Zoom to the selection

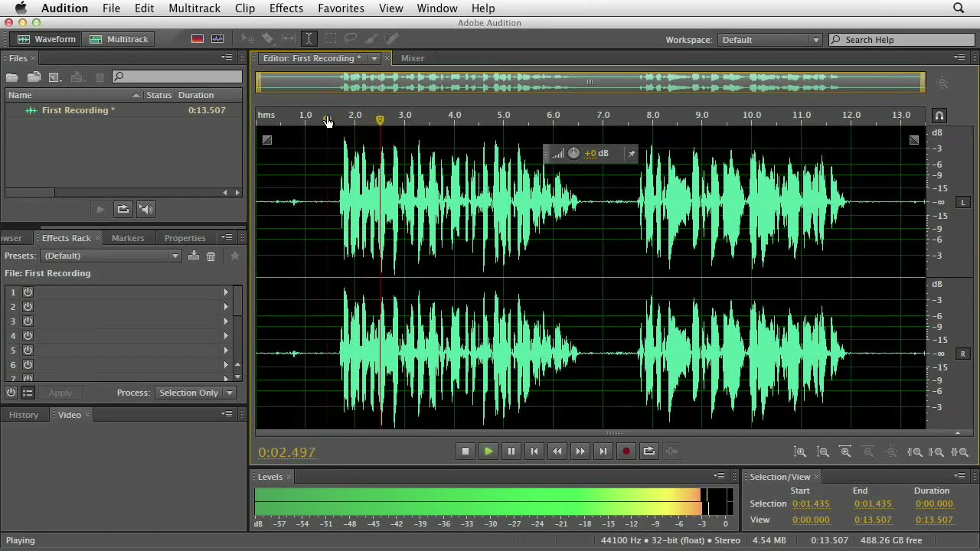pyautogui.click(x=959, y=452)
